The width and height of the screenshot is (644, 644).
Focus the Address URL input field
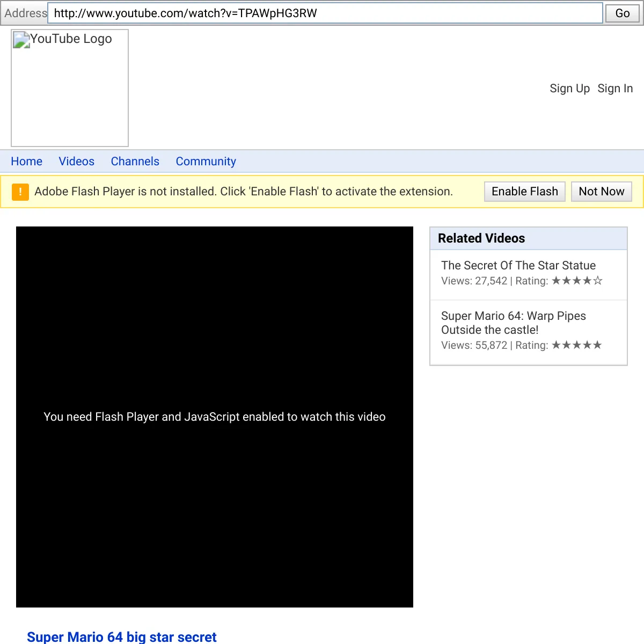point(325,13)
